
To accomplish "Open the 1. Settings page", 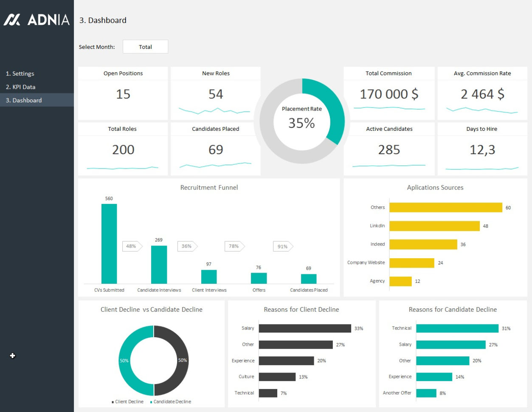I will 20,73.
